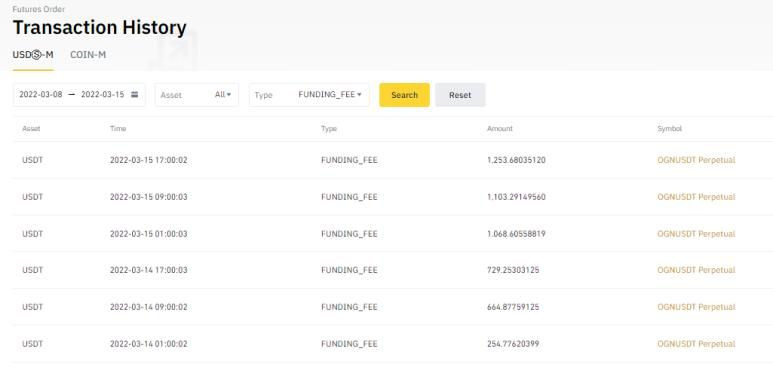This screenshot has height=376, width=773.
Task: Click the Asset column header
Action: point(31,129)
